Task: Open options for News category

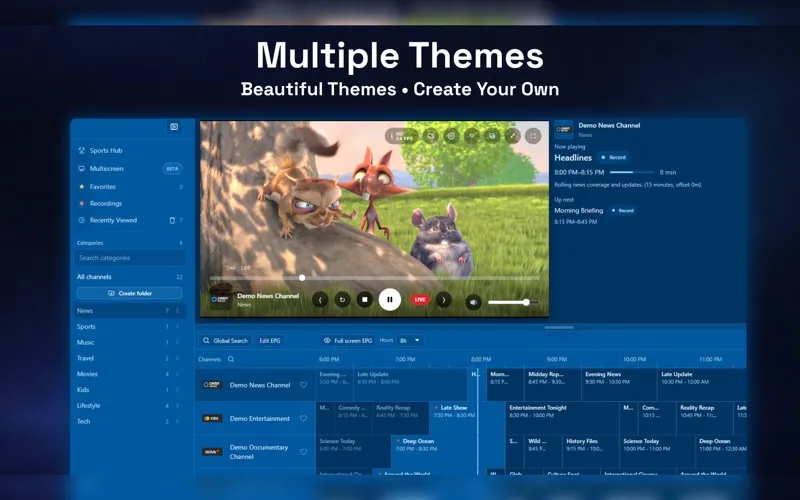Action: click(178, 311)
